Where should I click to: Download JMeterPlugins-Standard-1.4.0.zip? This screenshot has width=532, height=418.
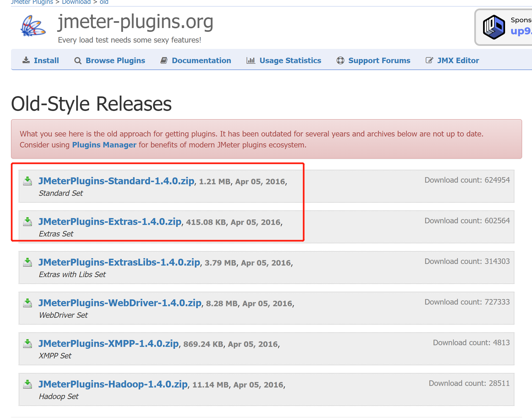point(116,181)
